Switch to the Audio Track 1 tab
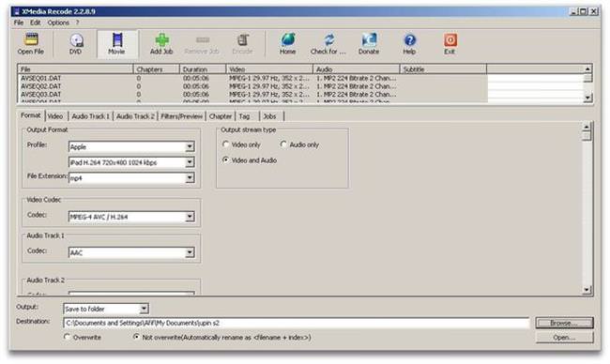 pos(91,116)
